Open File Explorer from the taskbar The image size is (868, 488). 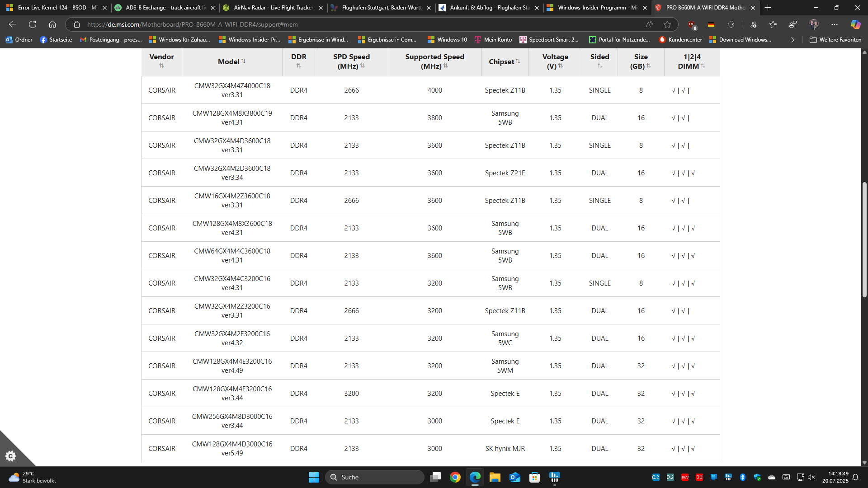coord(495,477)
